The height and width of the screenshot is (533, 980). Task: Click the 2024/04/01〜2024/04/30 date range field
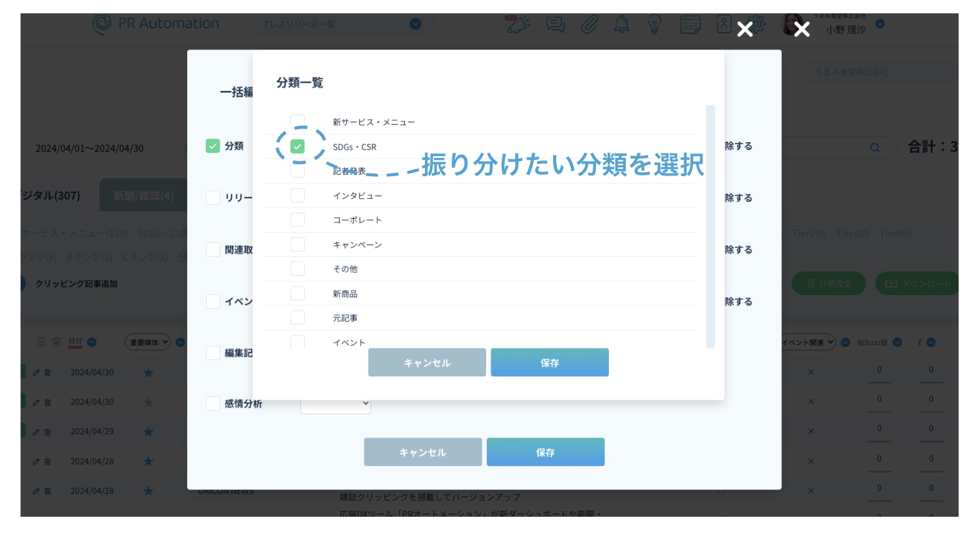pyautogui.click(x=90, y=148)
